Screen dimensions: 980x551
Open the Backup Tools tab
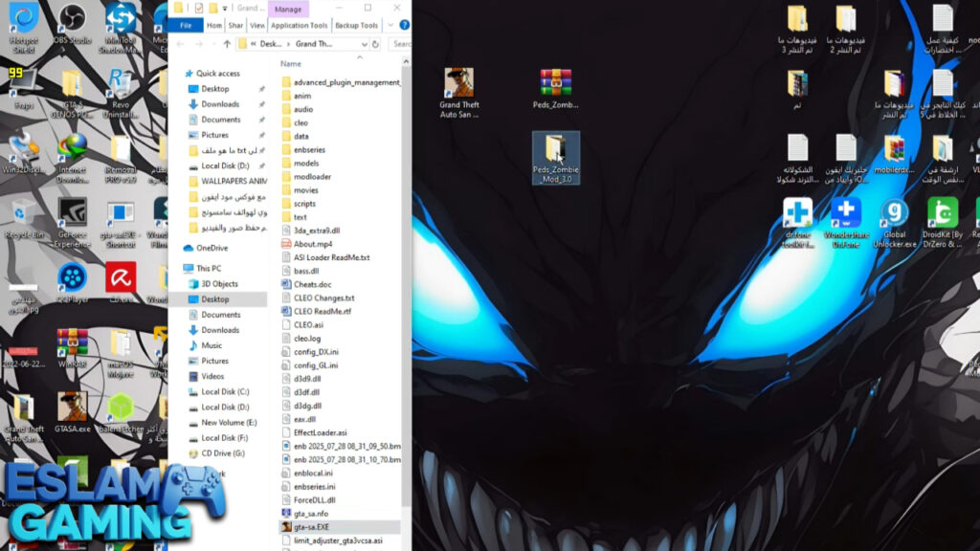pos(356,26)
